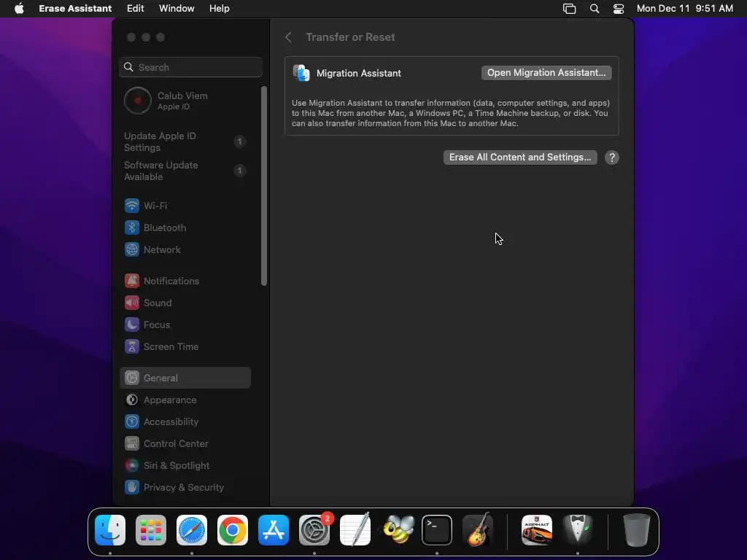Open the Control Center icon
Image resolution: width=747 pixels, height=560 pixels.
pos(132,444)
